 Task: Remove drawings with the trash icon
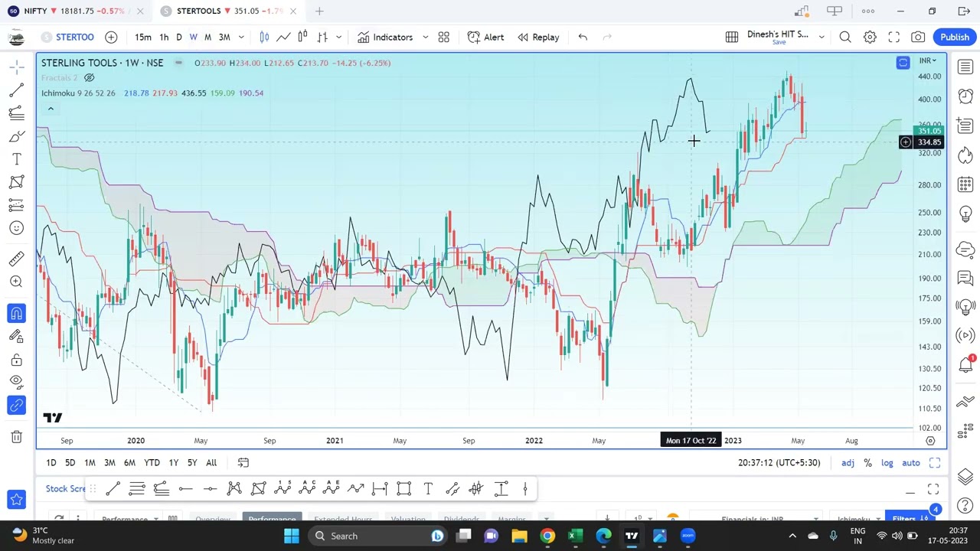(x=17, y=437)
